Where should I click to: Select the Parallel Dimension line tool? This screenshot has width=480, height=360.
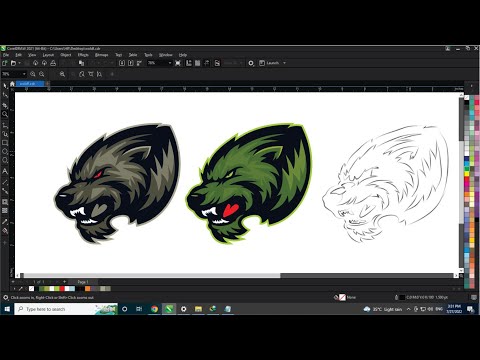[x=5, y=182]
